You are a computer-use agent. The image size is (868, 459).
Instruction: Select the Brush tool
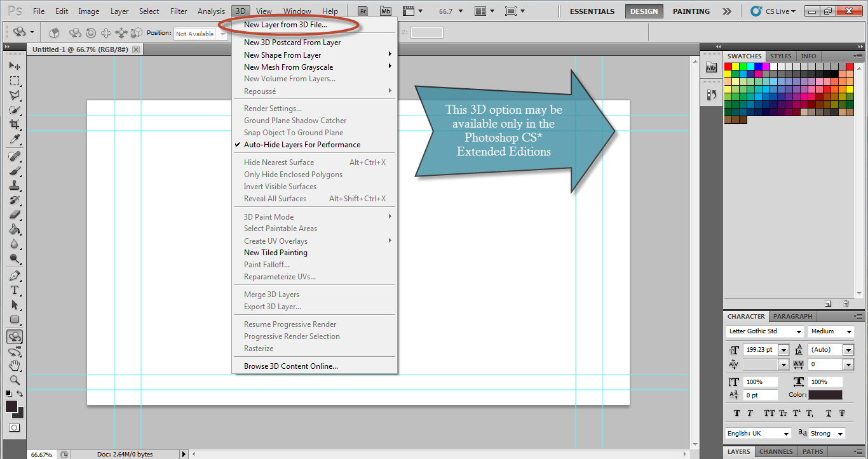tap(14, 171)
